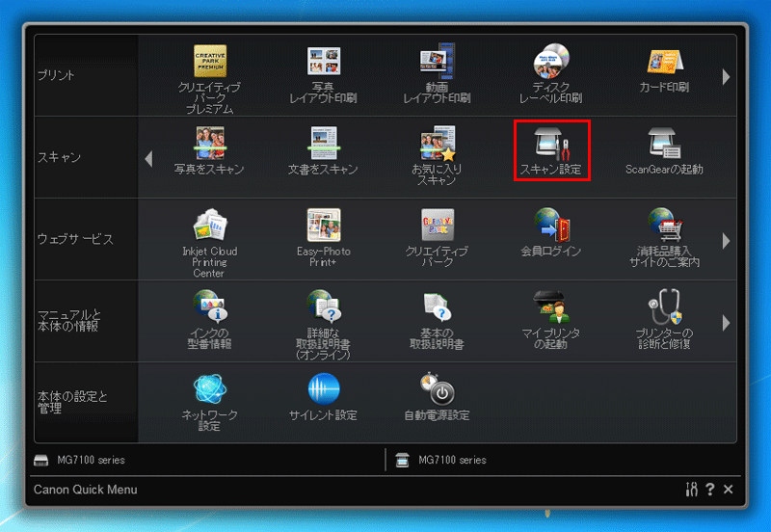Open カード印刷
The width and height of the screenshot is (771, 532).
tap(664, 70)
